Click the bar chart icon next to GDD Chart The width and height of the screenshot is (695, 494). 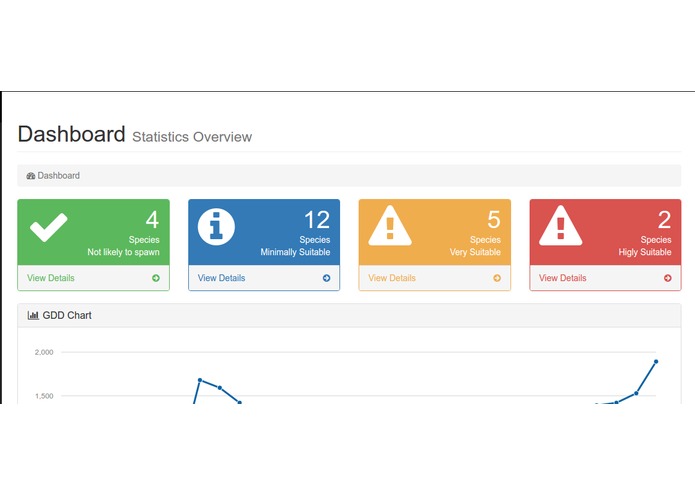point(33,315)
